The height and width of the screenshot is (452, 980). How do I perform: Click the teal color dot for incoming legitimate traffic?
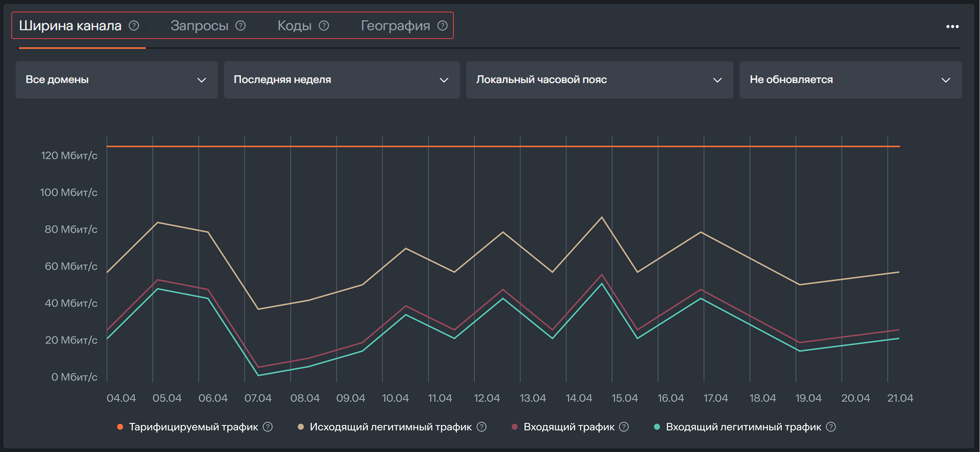coord(656,426)
